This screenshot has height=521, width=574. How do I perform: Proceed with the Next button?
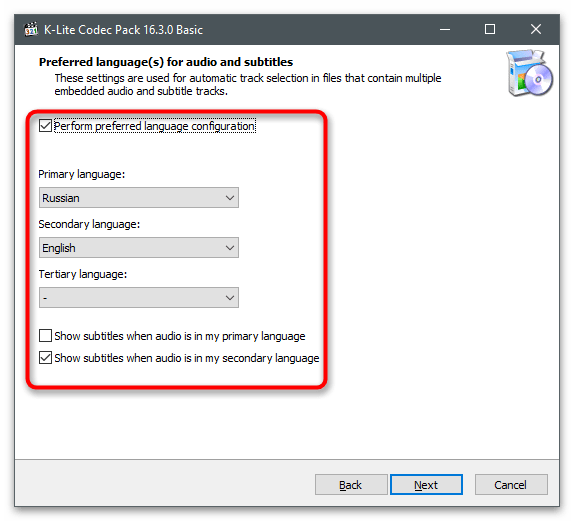(426, 485)
